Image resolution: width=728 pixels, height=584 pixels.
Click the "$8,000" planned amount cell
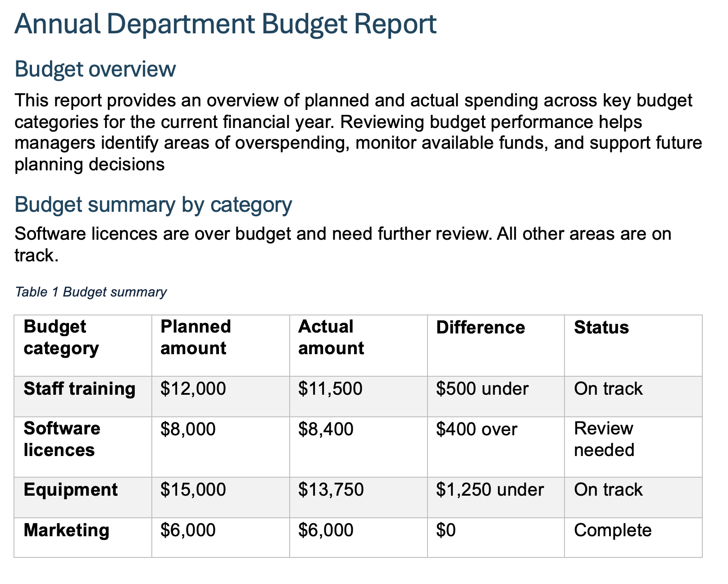tap(221, 447)
